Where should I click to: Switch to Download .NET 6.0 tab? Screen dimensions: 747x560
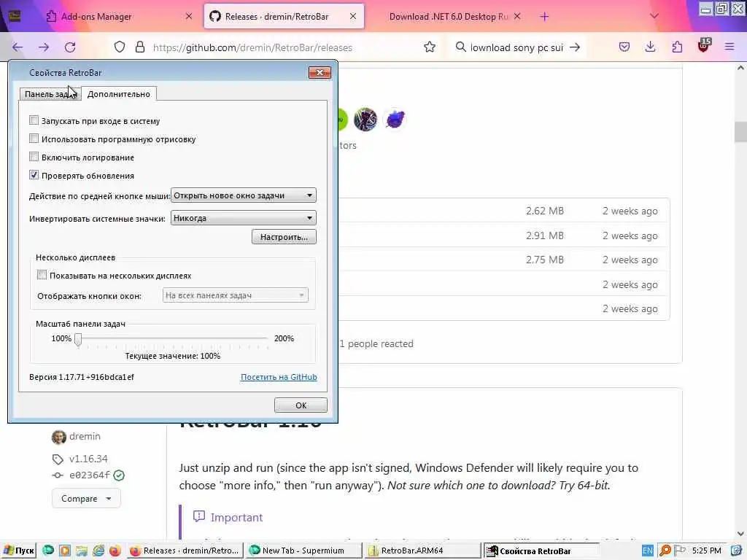click(x=448, y=16)
